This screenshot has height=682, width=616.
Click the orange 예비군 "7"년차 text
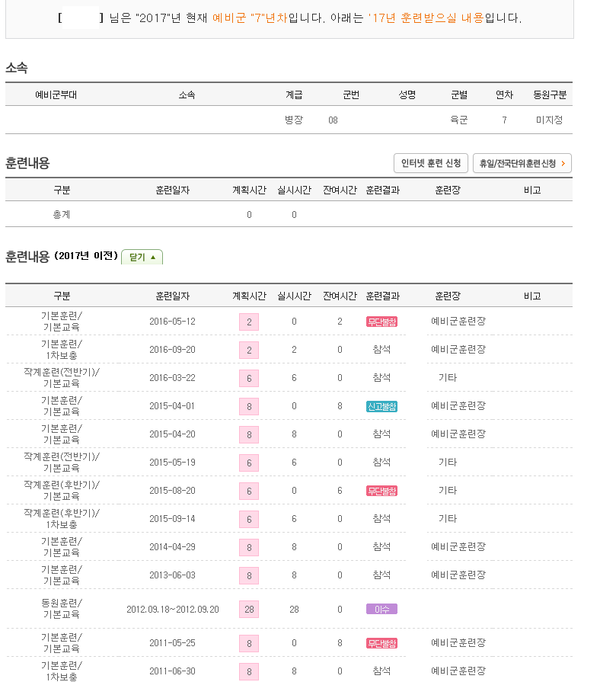(x=250, y=18)
